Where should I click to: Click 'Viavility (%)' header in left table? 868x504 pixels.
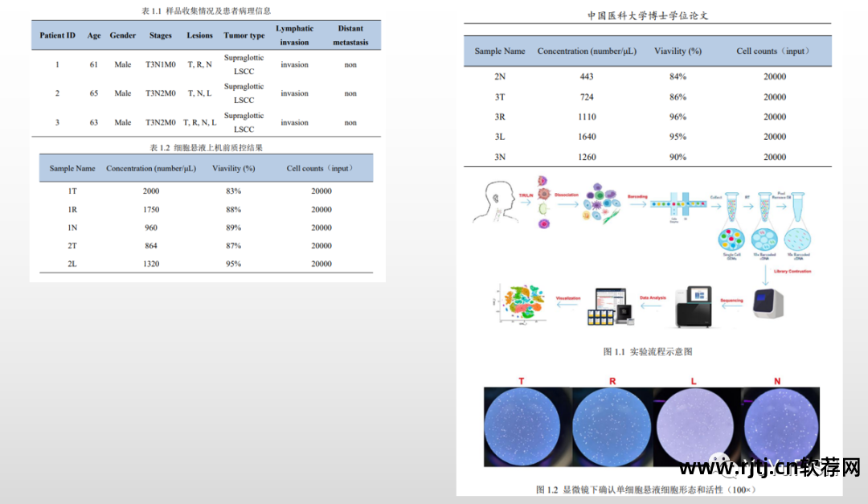click(x=233, y=169)
